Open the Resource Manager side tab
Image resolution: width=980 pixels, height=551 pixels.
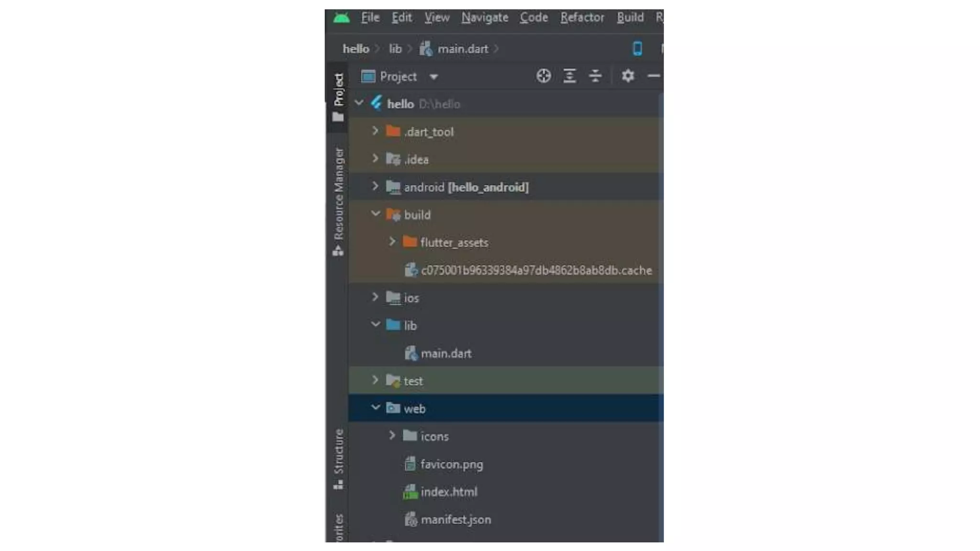[338, 201]
